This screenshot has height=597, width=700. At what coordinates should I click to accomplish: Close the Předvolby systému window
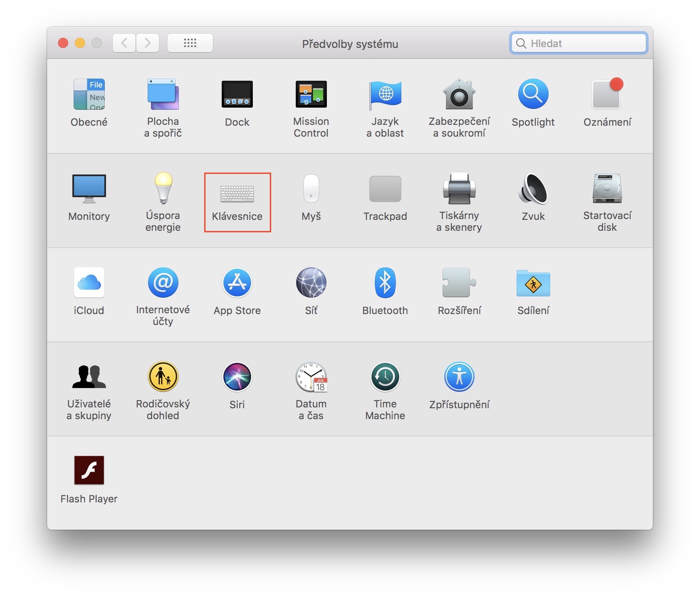(x=63, y=43)
